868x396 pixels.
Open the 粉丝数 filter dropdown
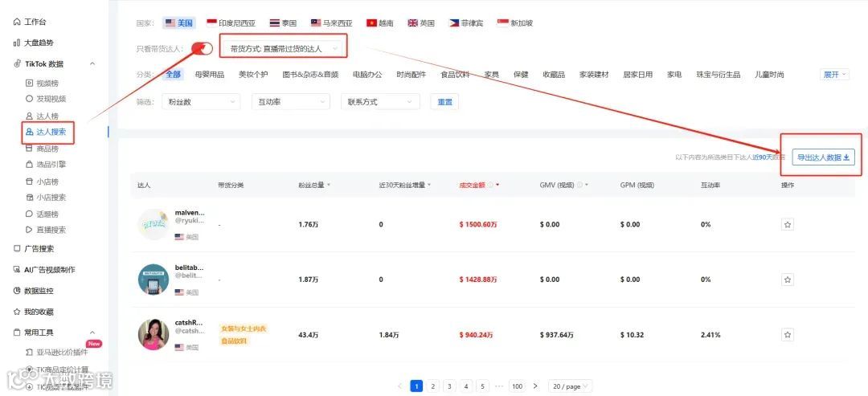[x=202, y=102]
